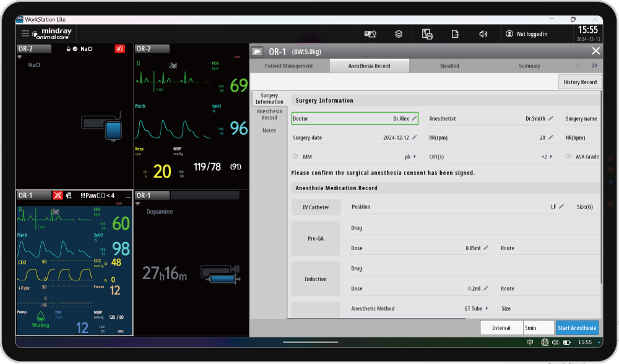The height and width of the screenshot is (364, 619).
Task: Click the Interval 5min input field
Action: point(537,328)
